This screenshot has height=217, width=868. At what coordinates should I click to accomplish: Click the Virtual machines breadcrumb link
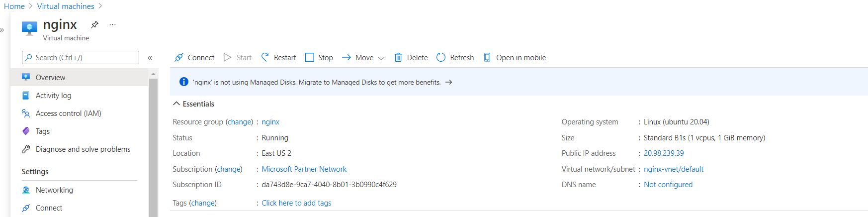point(66,6)
